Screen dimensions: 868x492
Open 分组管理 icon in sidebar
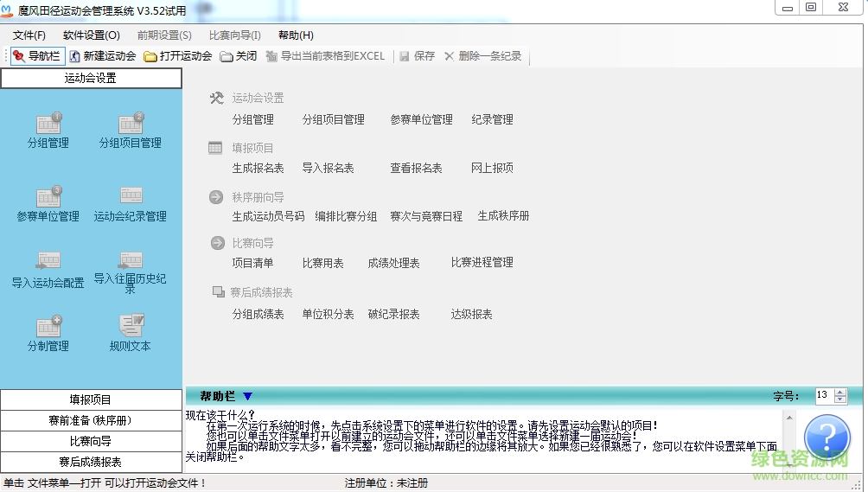pos(48,131)
